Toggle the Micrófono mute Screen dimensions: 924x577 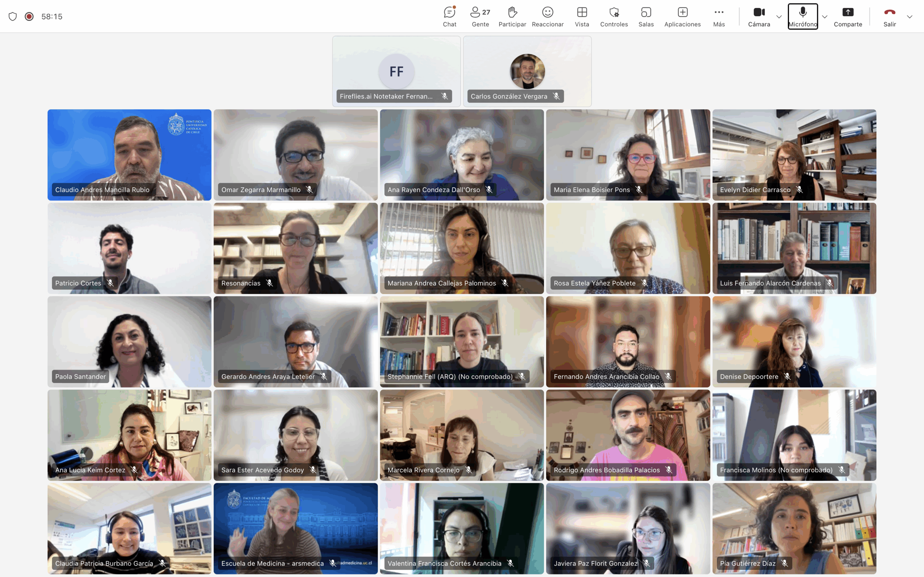[x=803, y=17]
